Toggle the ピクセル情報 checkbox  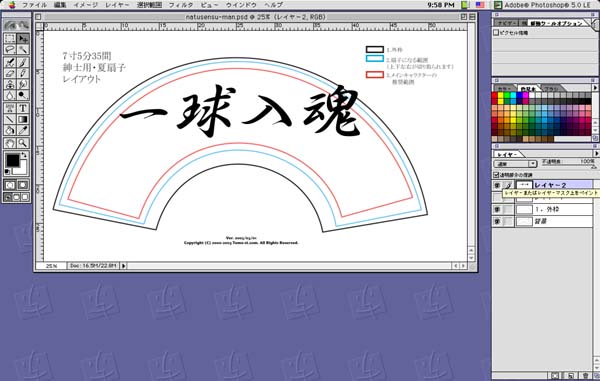(x=496, y=33)
